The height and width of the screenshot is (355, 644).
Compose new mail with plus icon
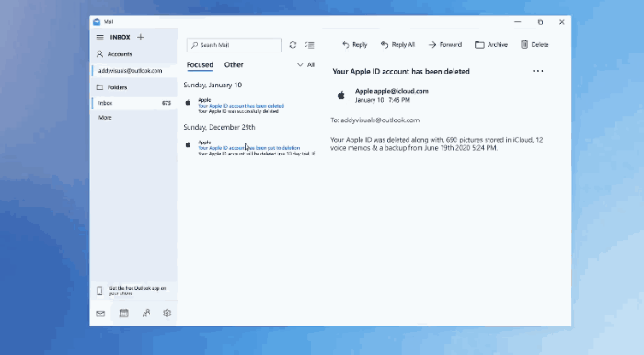pyautogui.click(x=141, y=38)
